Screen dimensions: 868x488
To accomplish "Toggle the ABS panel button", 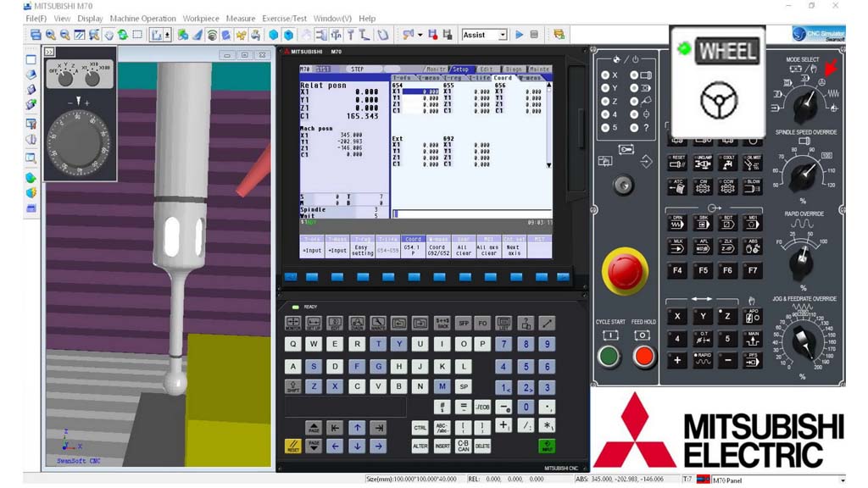I will [753, 247].
